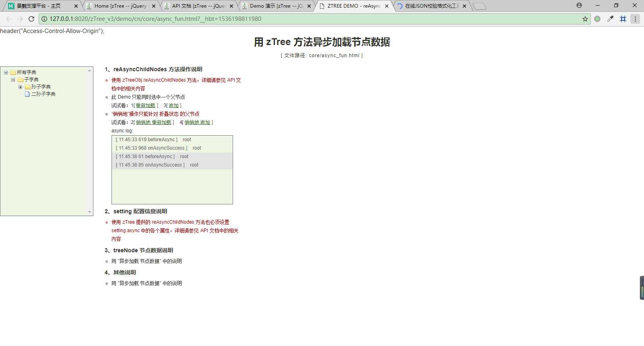Click the Chrome profile account icon
Screen dimensions: 644x346
tap(579, 5)
